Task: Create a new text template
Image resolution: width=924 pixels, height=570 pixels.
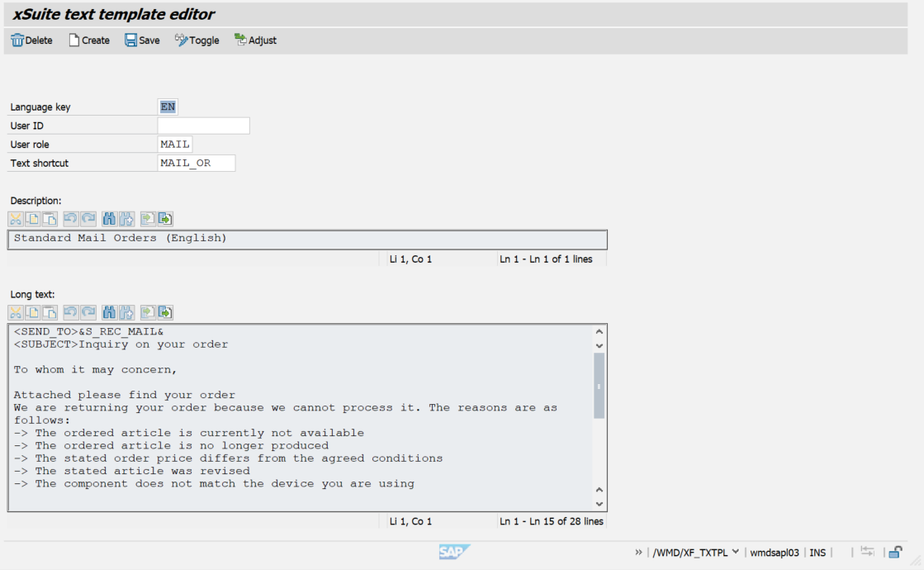Action: 89,40
